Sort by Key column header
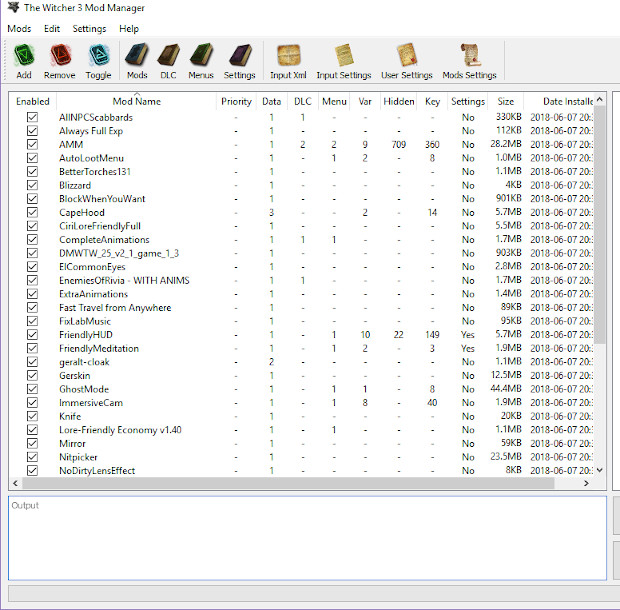Image resolution: width=620 pixels, height=610 pixels. pyautogui.click(x=432, y=101)
